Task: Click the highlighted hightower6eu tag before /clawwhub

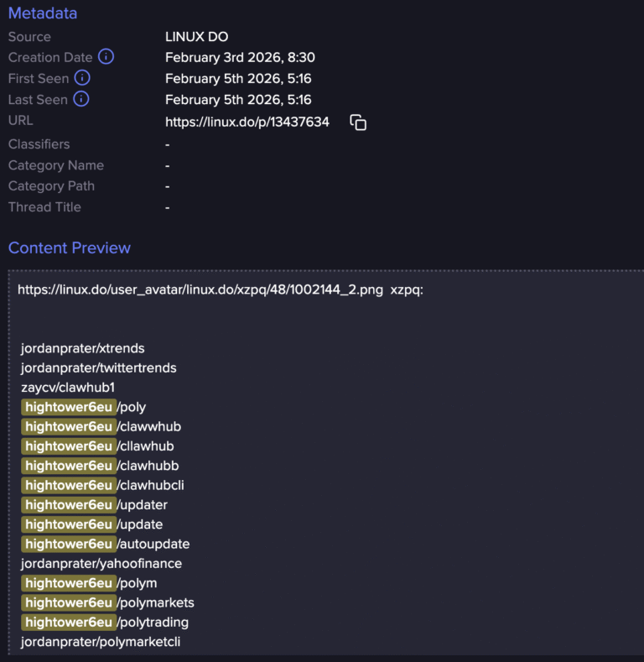Action: [x=69, y=426]
